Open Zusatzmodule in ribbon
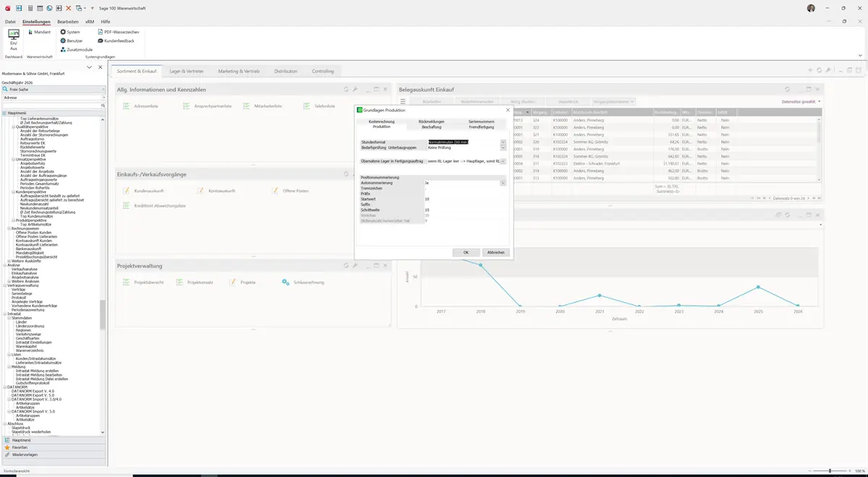The width and height of the screenshot is (868, 477). [x=75, y=49]
